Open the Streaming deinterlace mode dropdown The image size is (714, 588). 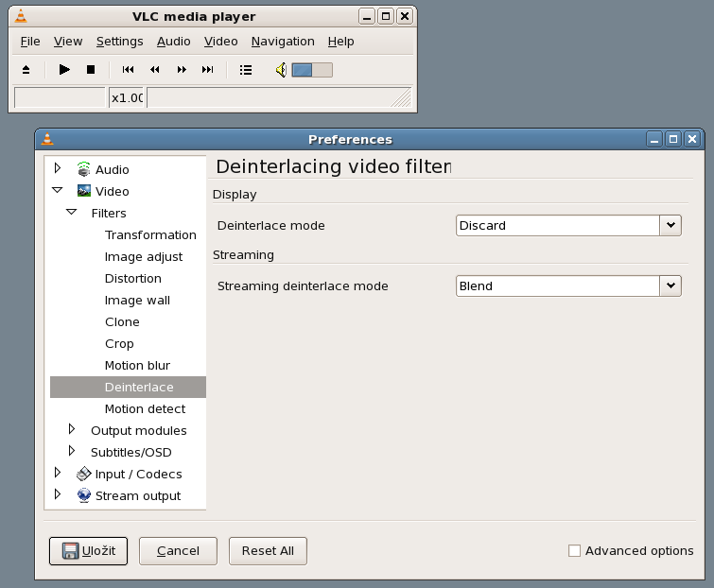[x=670, y=285]
